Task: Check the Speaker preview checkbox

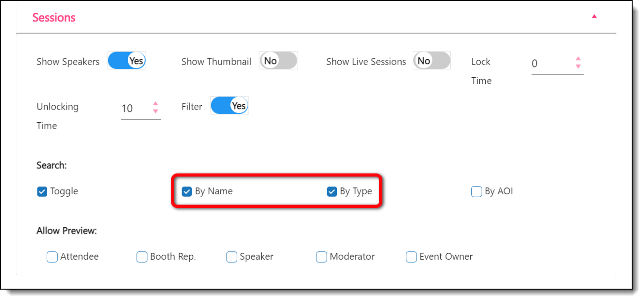Action: click(232, 257)
